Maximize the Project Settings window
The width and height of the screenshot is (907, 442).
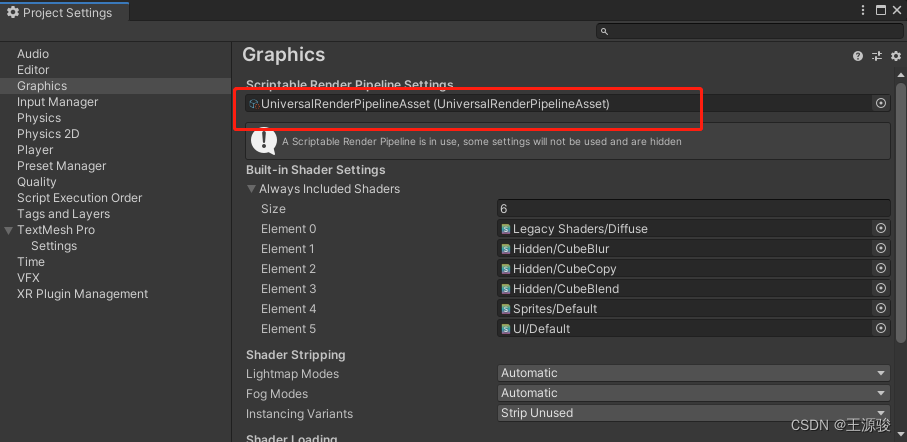coord(880,10)
